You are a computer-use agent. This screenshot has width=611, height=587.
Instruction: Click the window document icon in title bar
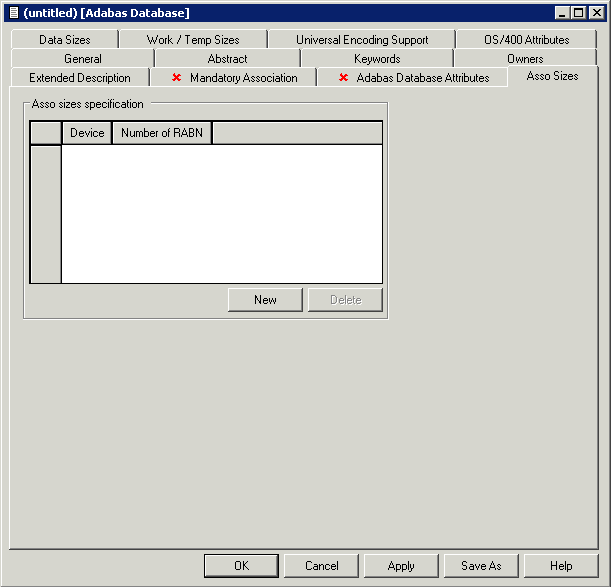13,13
